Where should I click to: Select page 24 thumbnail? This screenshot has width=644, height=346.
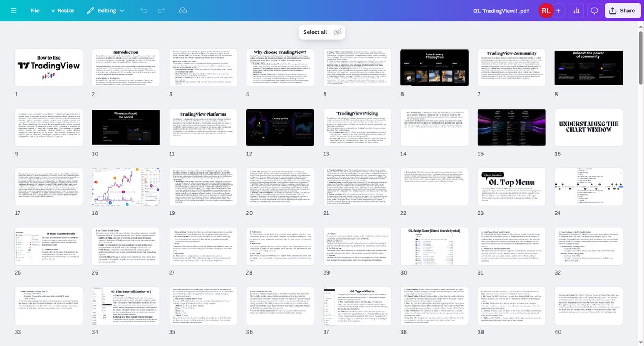point(588,187)
